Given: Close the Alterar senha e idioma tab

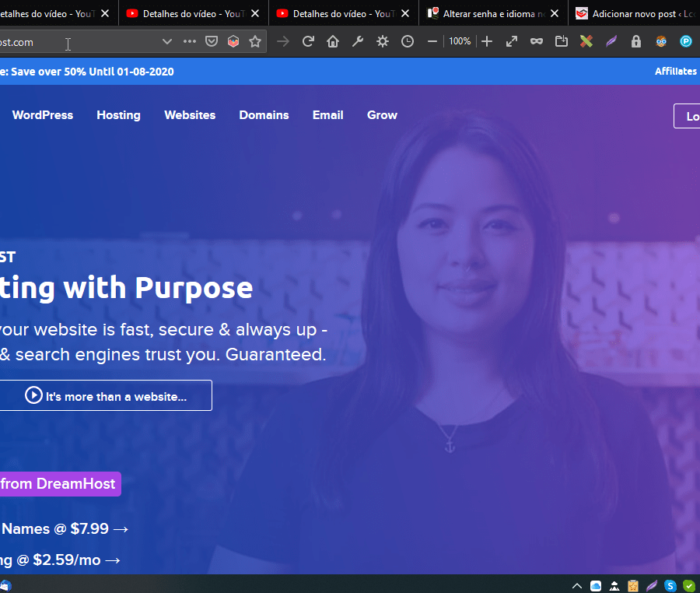Looking at the screenshot, I should pos(555,14).
